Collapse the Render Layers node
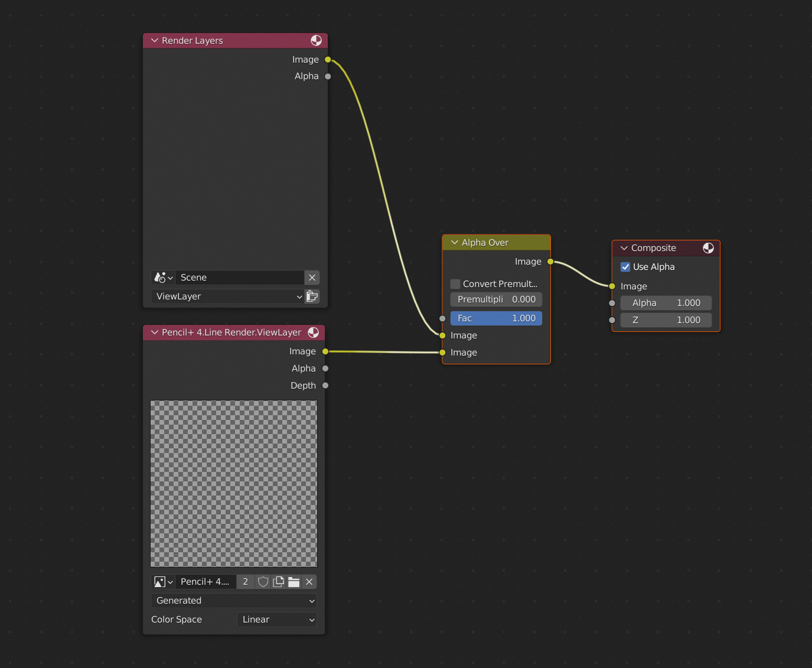 tap(155, 41)
